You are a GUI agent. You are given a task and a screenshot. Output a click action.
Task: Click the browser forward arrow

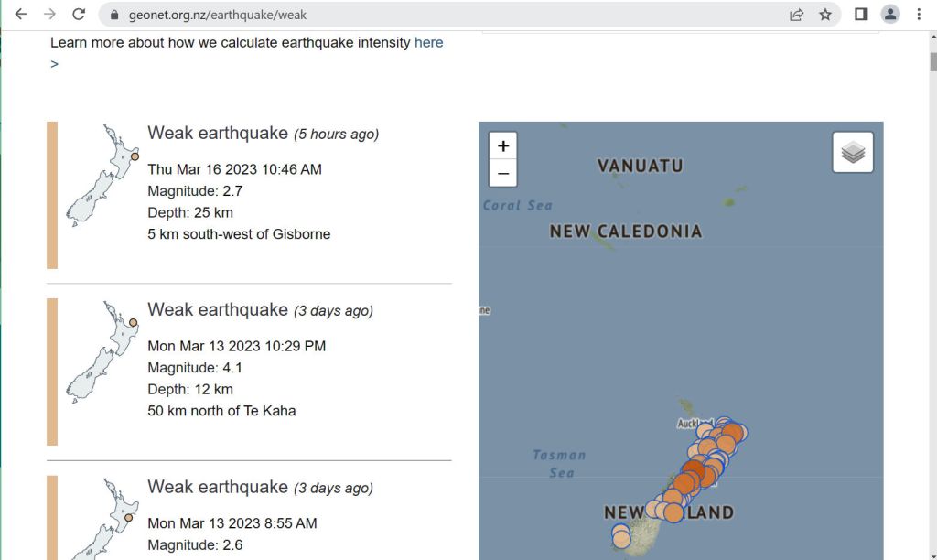click(49, 15)
